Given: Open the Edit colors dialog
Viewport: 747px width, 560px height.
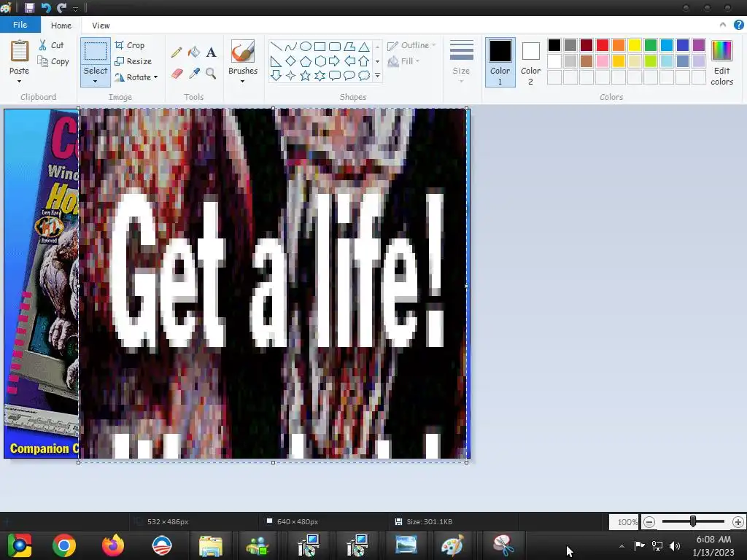Looking at the screenshot, I should click(x=721, y=62).
